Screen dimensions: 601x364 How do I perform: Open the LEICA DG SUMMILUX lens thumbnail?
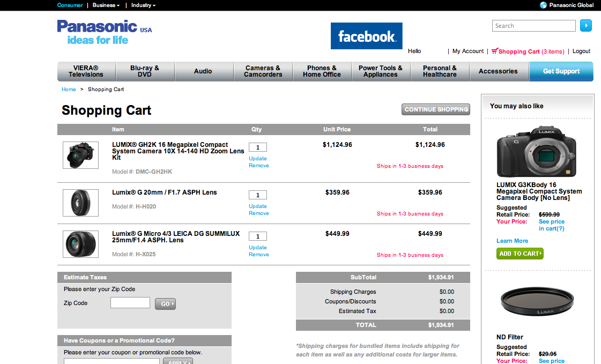click(80, 244)
